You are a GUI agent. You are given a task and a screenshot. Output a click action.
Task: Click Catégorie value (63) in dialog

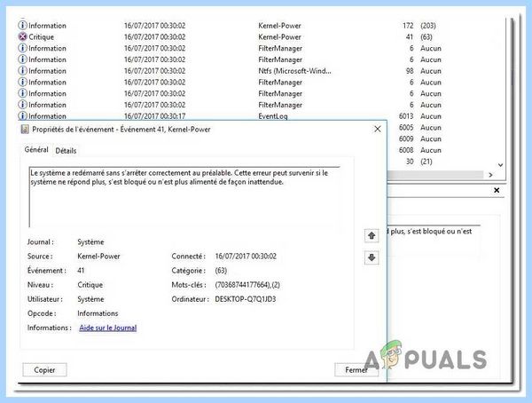tap(221, 271)
